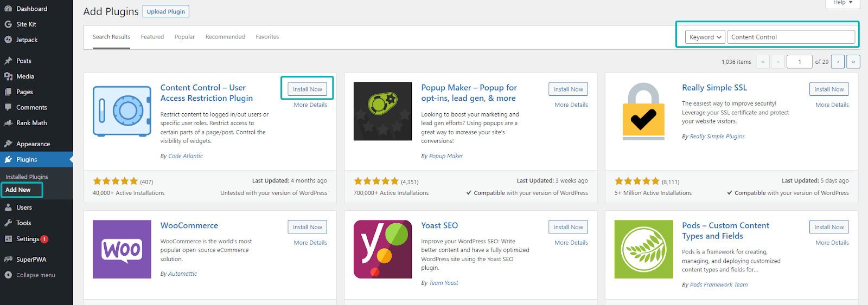This screenshot has height=305, width=868.
Task: Open Popup Maker author link
Action: click(x=446, y=156)
